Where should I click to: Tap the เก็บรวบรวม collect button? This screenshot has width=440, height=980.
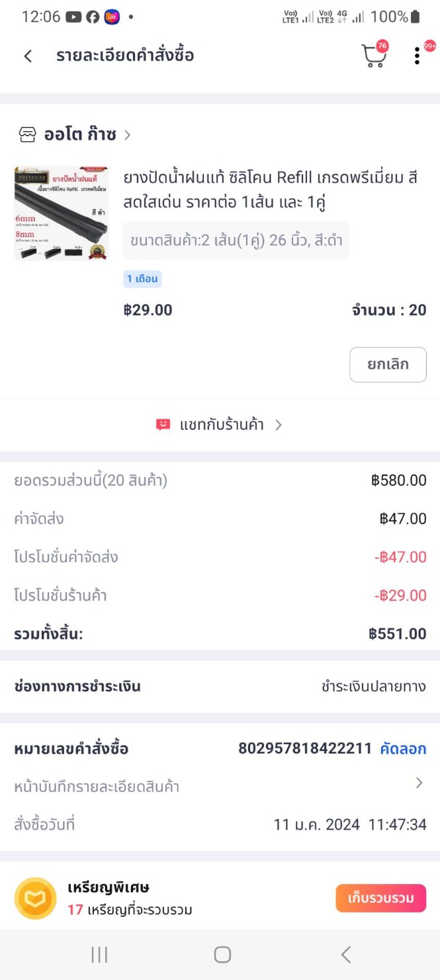380,899
